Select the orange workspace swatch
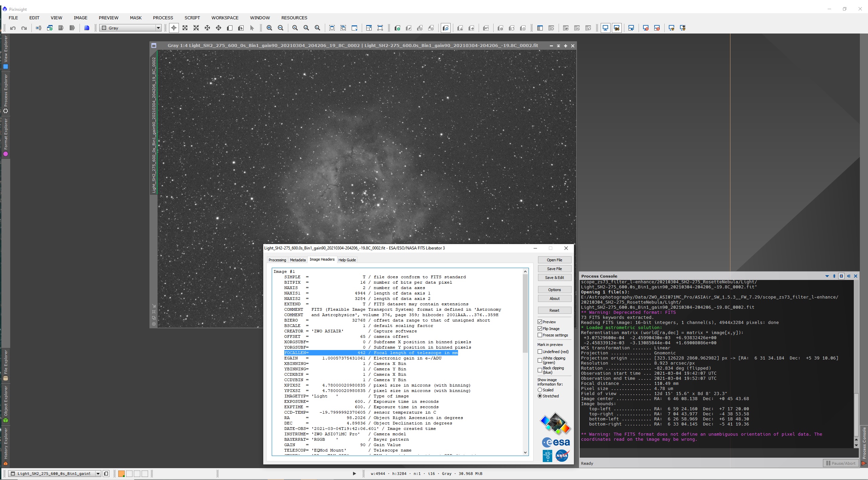Viewport: 868px width, 480px height. coord(121,474)
